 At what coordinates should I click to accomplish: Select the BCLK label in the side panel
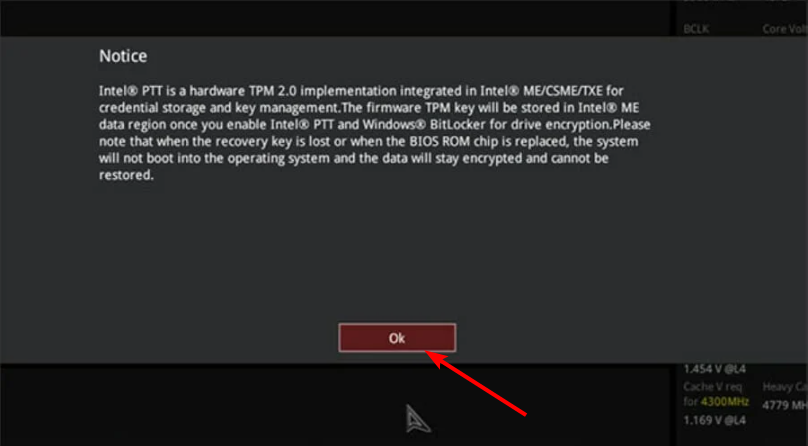696,29
